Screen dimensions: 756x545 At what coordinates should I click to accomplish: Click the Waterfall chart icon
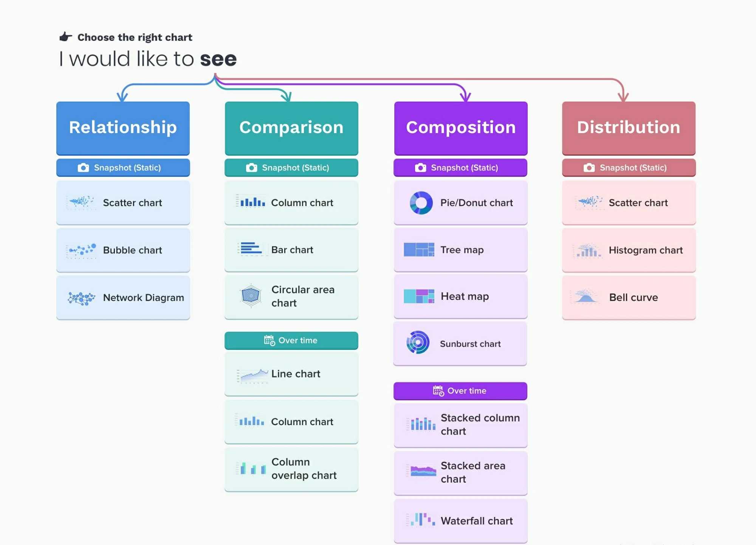tap(423, 520)
